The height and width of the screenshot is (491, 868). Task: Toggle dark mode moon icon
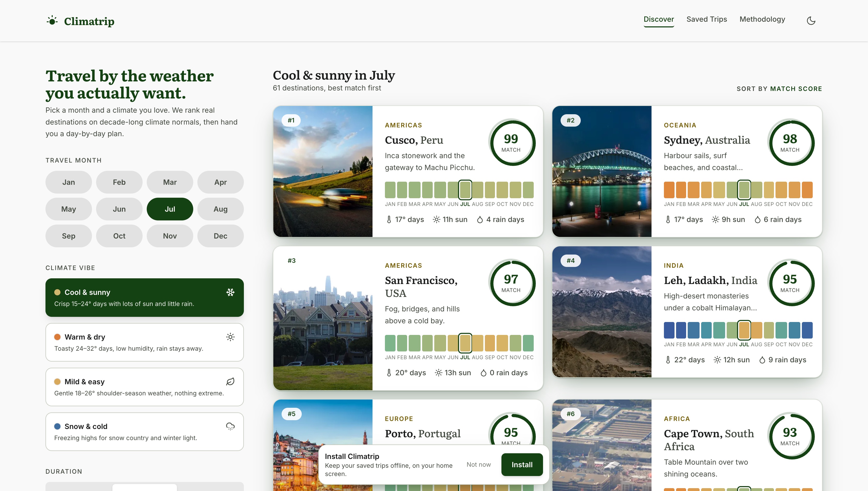811,21
